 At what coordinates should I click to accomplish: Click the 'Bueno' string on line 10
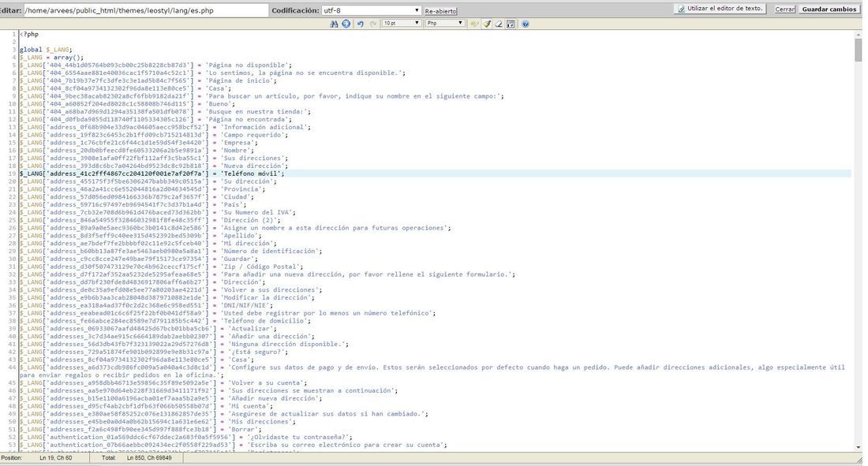219,104
